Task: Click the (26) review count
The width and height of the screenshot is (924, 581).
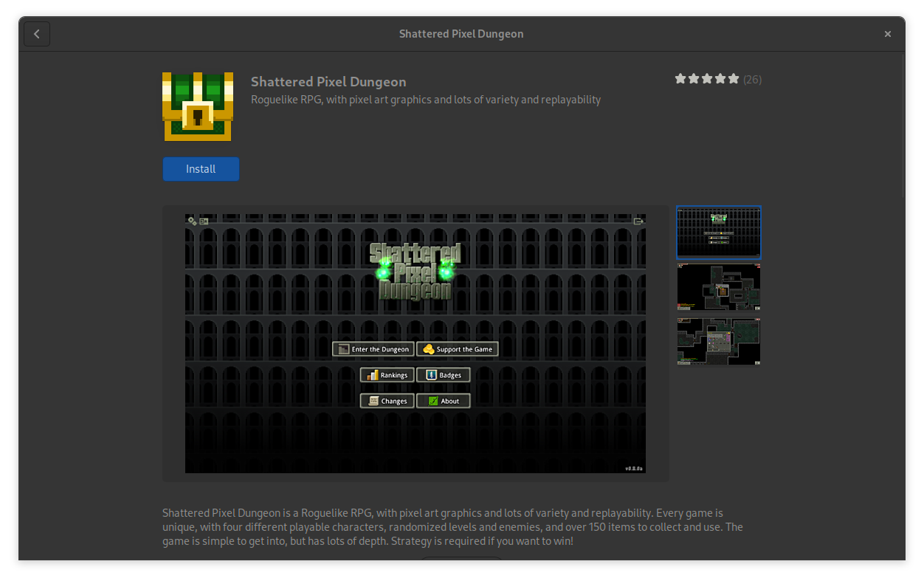Action: (752, 79)
